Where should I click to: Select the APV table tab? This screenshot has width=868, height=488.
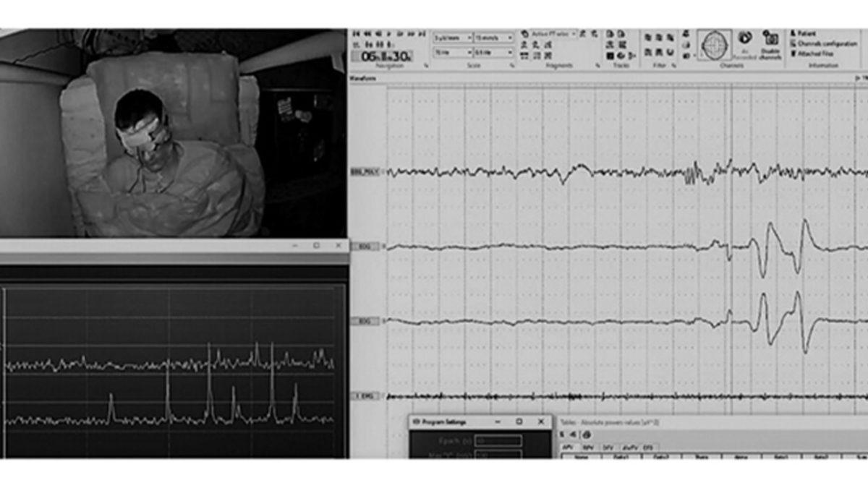tap(568, 448)
